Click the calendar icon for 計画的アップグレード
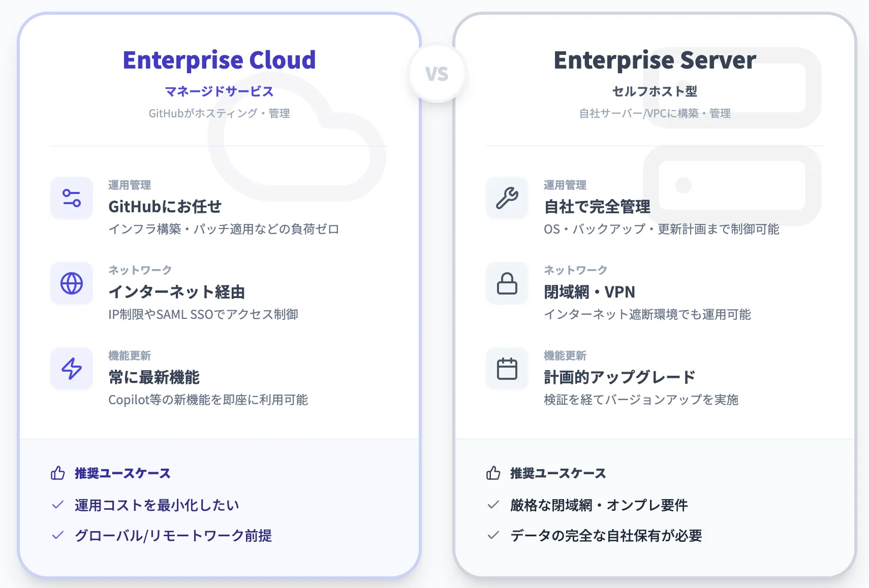The height and width of the screenshot is (588, 869). [507, 369]
